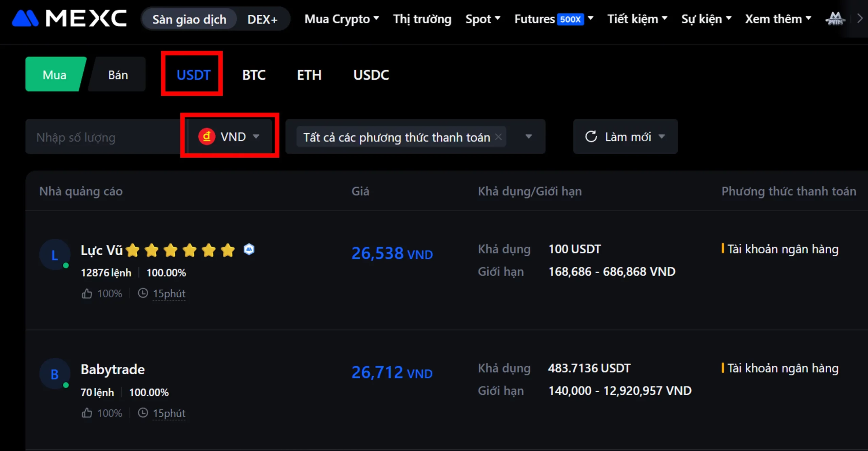The width and height of the screenshot is (868, 451).
Task: Click the 12876 lệnh order count
Action: (106, 273)
